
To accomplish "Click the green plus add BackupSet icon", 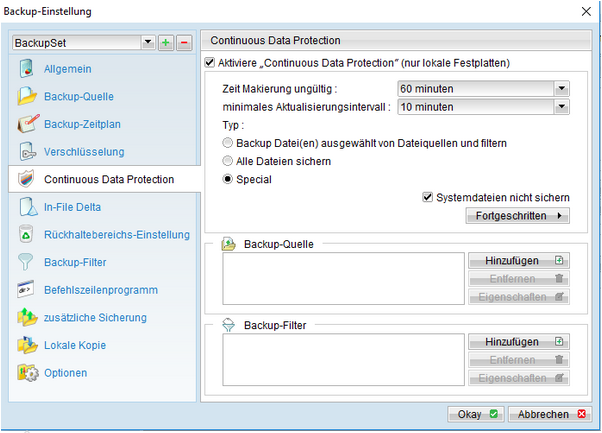I will (166, 43).
